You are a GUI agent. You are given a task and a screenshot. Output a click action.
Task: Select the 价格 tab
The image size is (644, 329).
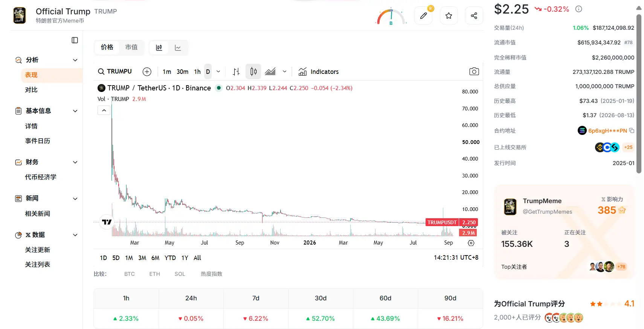click(x=107, y=47)
